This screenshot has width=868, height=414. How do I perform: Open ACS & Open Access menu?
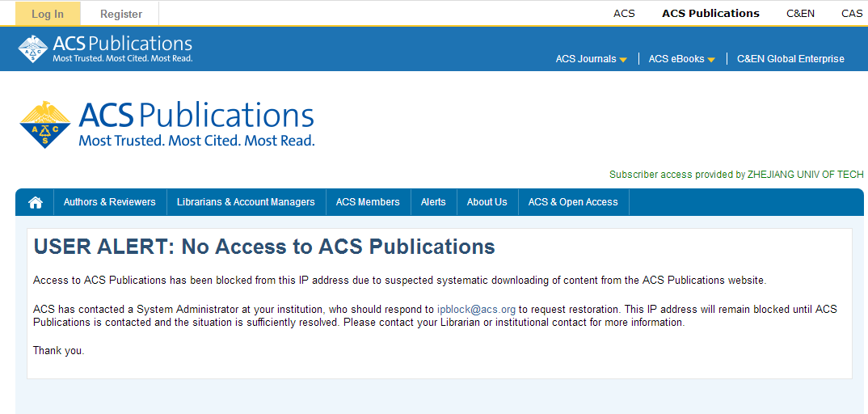573,202
